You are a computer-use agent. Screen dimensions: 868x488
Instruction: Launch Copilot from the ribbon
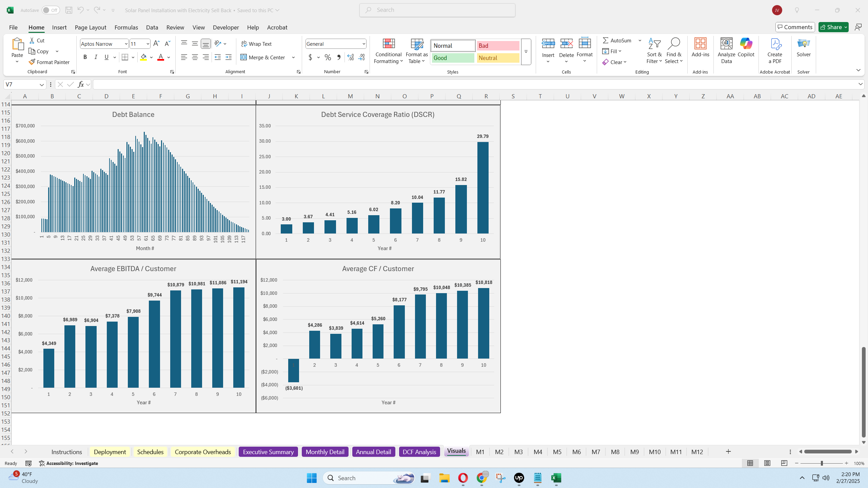click(x=746, y=47)
